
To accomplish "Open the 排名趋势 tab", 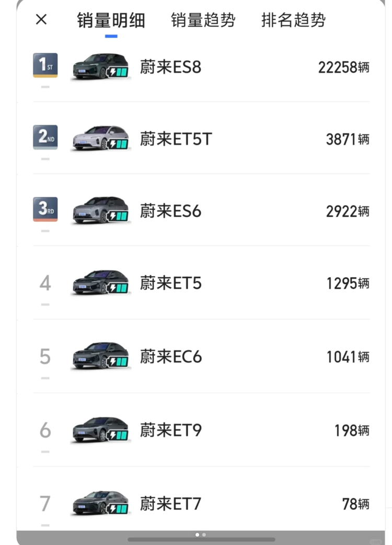I will [x=293, y=20].
